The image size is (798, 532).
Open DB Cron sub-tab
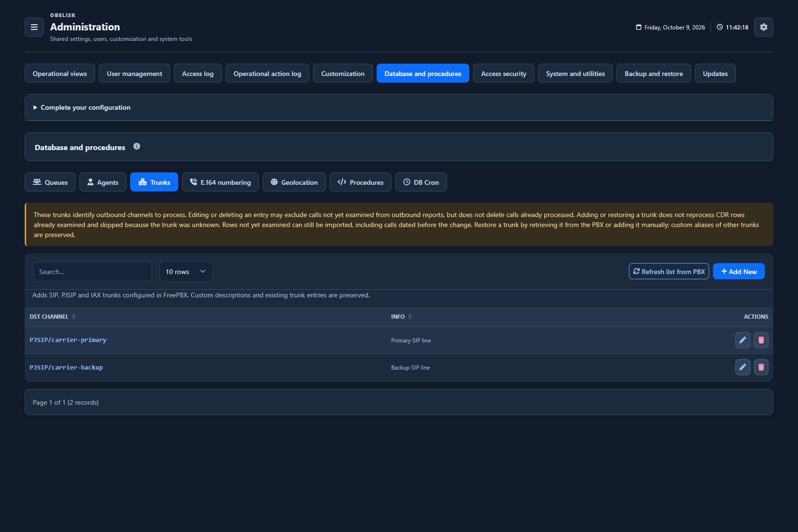[x=421, y=182]
